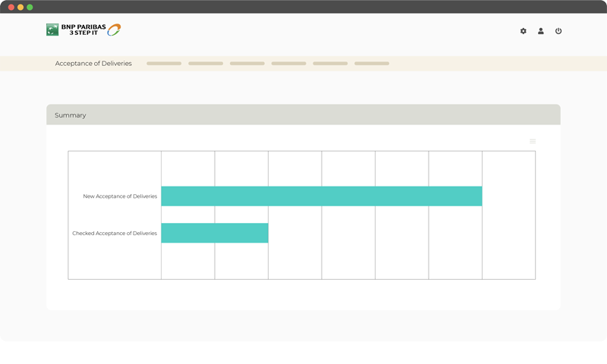Click the power logout icon
607x364 pixels.
558,31
